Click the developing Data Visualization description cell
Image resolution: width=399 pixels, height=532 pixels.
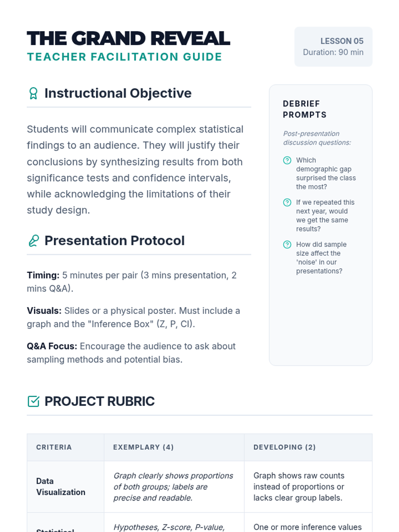pyautogui.click(x=299, y=486)
